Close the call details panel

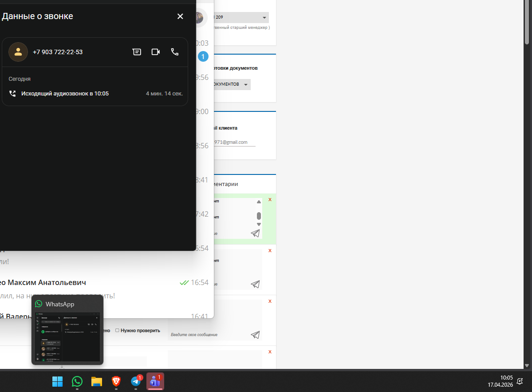180,16
